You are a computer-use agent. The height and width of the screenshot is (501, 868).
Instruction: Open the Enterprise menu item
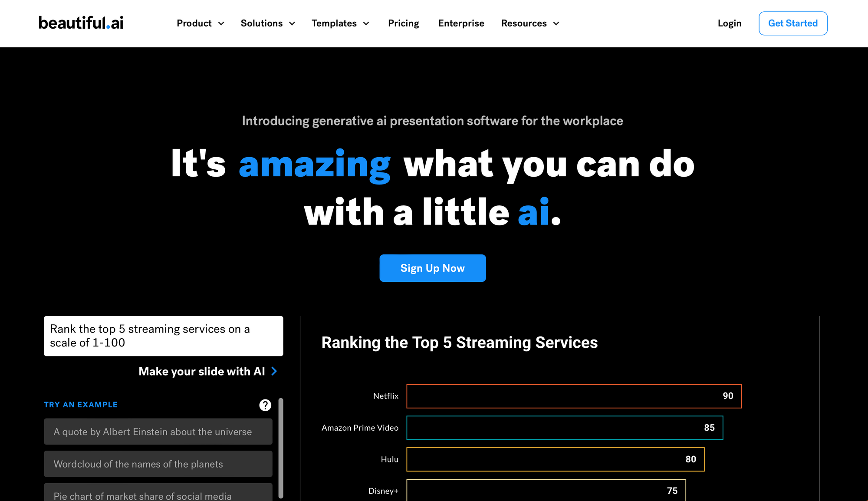point(461,23)
